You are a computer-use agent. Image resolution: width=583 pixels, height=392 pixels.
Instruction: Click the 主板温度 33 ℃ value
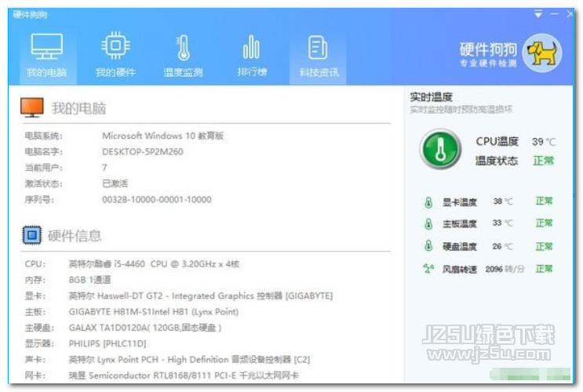tap(503, 223)
